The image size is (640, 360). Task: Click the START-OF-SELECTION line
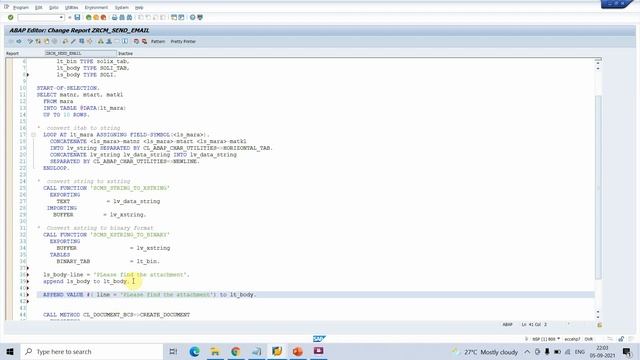[x=68, y=88]
